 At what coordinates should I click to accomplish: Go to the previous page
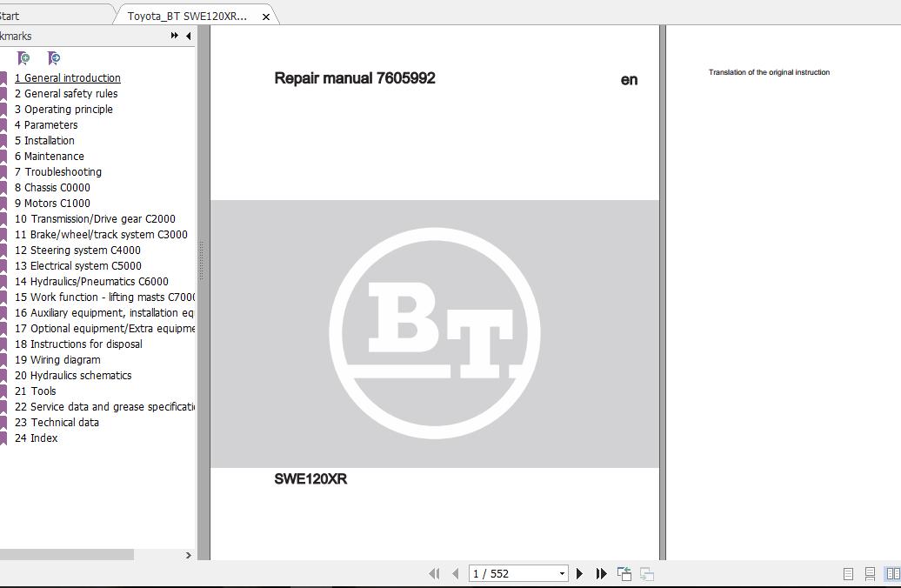455,573
